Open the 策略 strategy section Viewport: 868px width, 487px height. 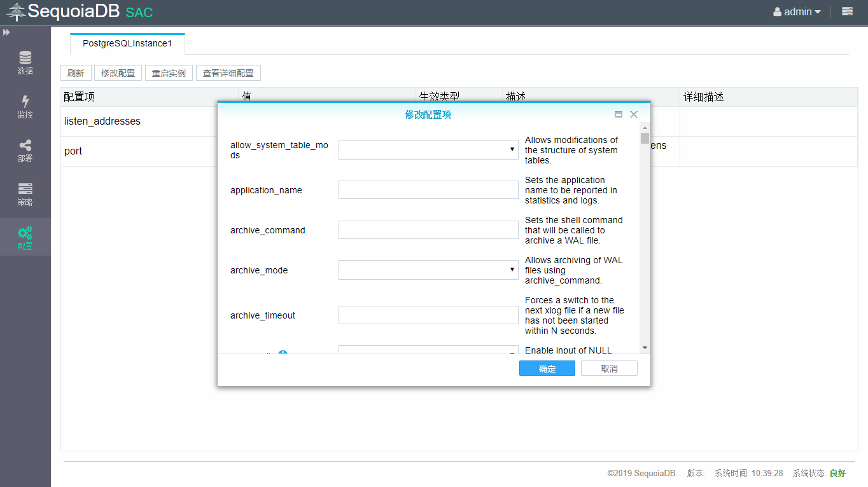tap(25, 195)
